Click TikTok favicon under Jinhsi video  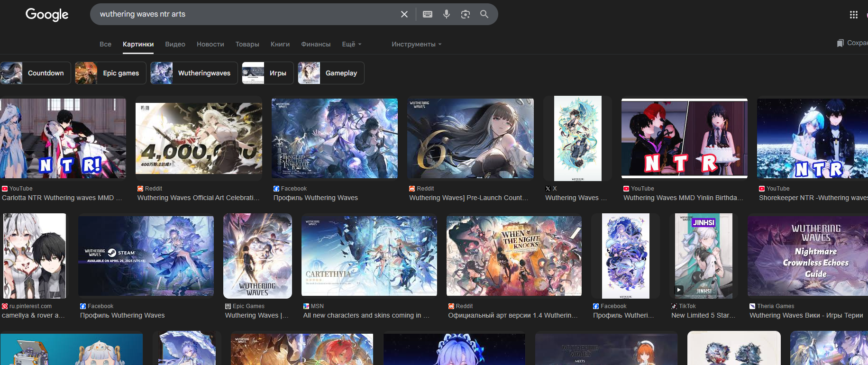[674, 306]
